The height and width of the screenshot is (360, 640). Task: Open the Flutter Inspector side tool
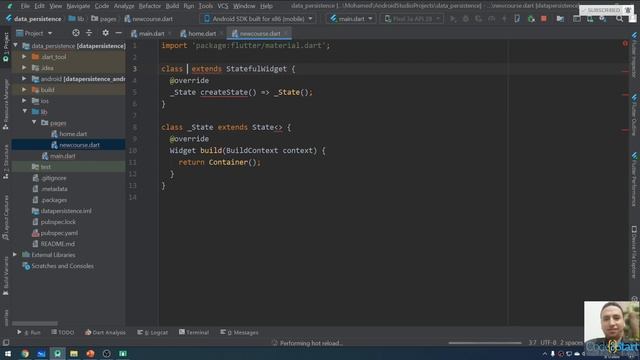634,55
